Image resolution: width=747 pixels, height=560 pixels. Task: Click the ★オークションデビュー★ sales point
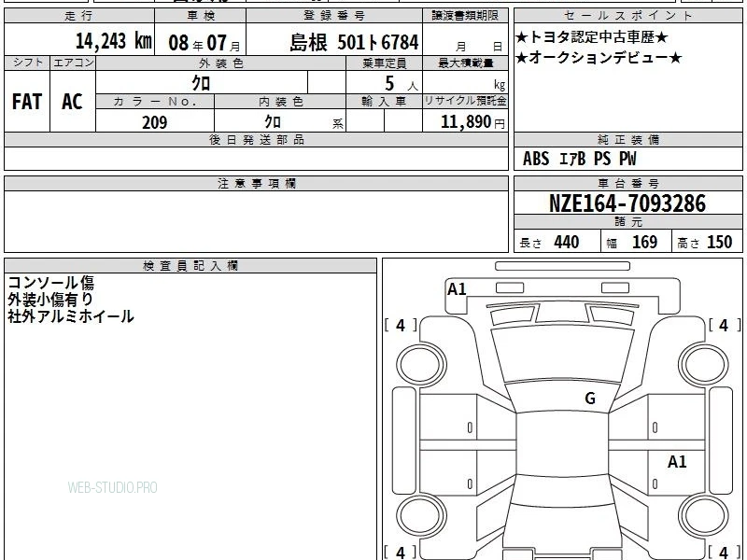[x=599, y=58]
